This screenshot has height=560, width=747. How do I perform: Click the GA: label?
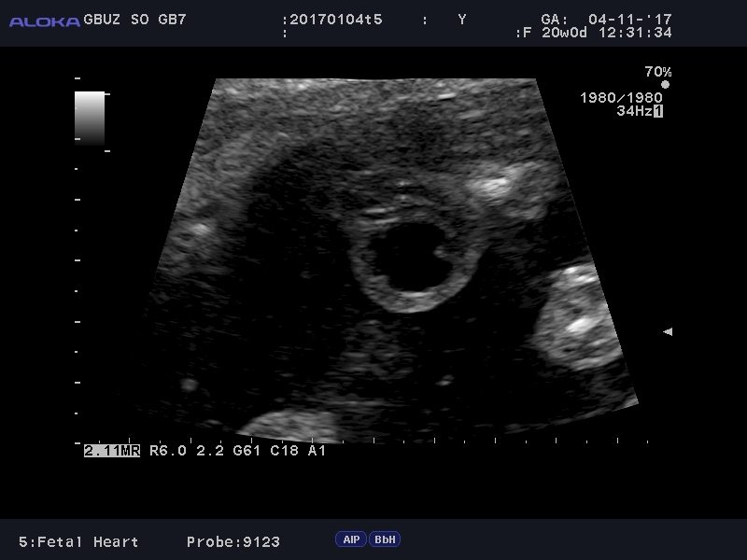click(x=555, y=20)
